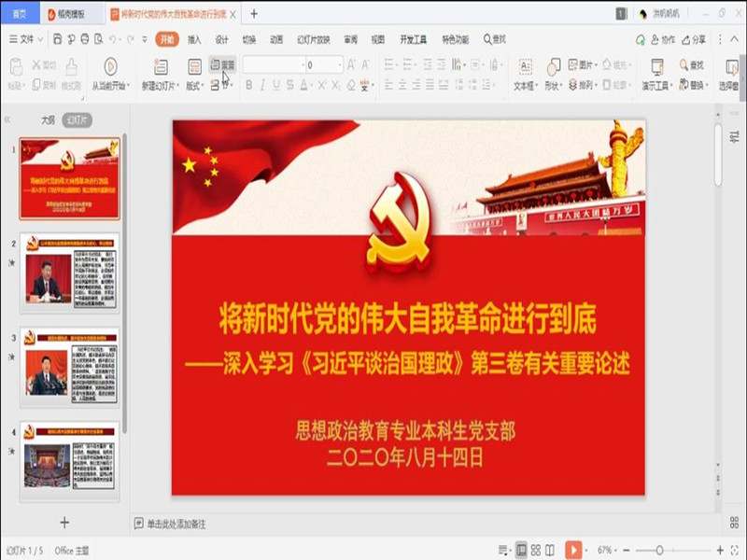Click the Reset (重置) button

pos(223,65)
